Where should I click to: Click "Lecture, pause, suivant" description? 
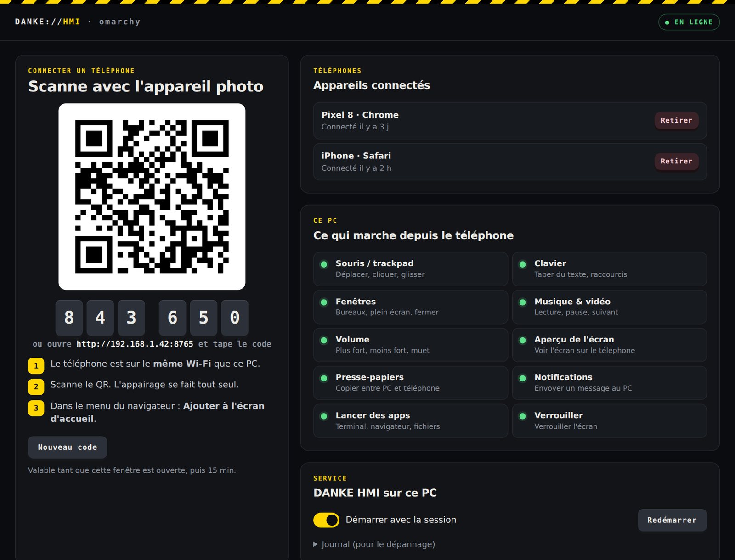pos(576,312)
